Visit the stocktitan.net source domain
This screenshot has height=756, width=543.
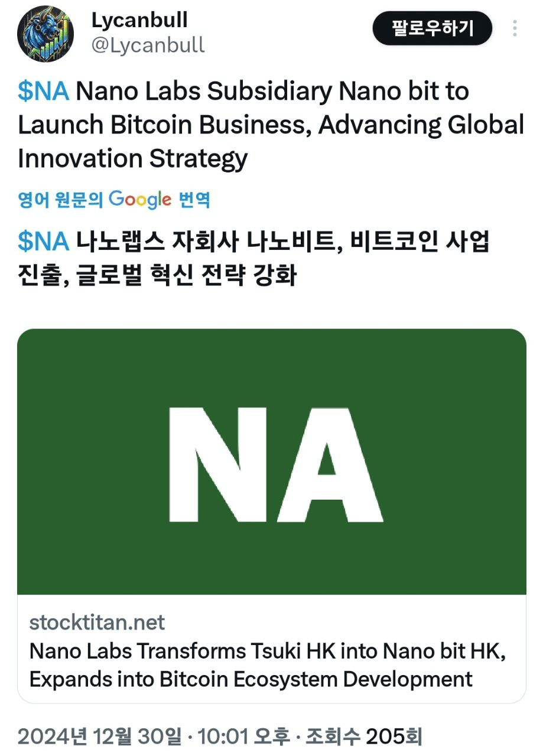point(97,623)
